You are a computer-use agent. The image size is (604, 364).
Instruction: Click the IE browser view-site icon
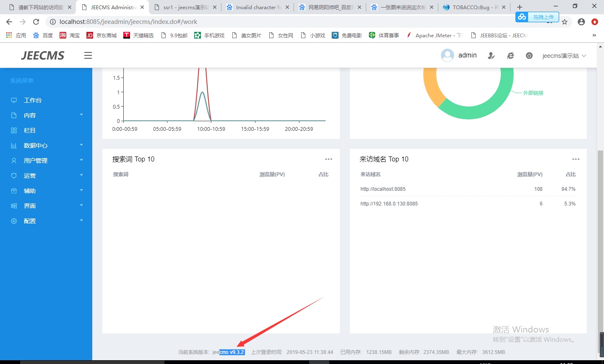(510, 56)
